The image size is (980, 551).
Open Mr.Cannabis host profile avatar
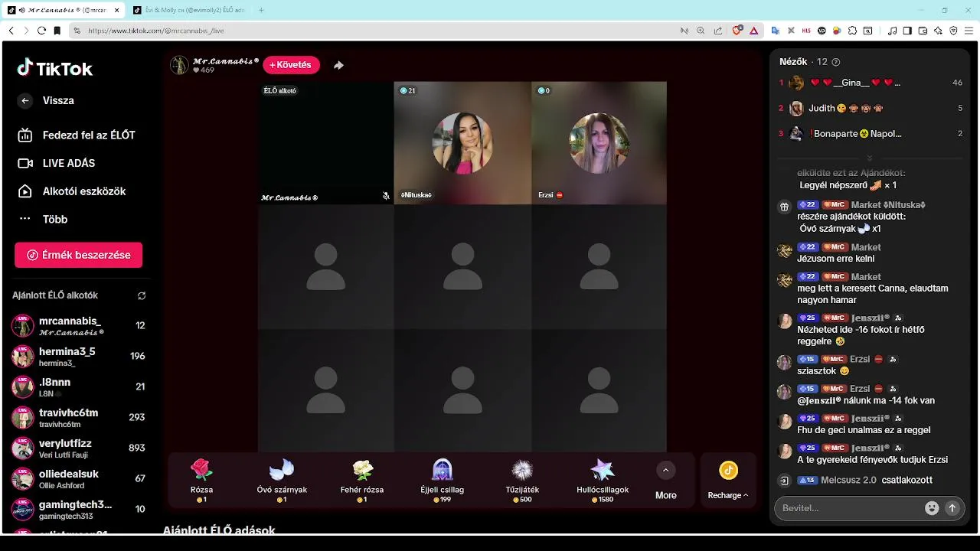coord(179,65)
